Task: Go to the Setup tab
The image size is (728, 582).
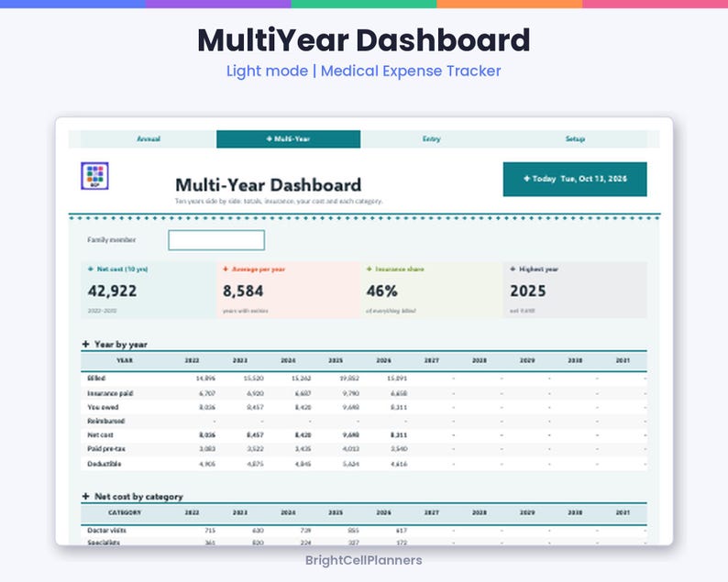Action: (575, 138)
